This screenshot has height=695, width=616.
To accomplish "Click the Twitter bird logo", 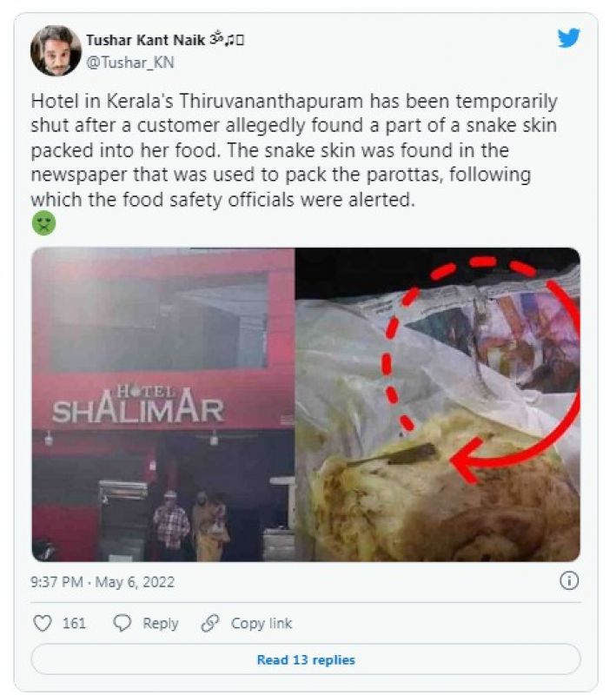I will (568, 37).
